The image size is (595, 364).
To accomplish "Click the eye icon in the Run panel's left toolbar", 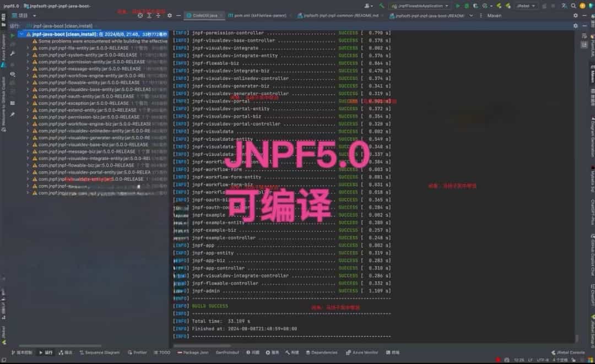I will pos(13,74).
